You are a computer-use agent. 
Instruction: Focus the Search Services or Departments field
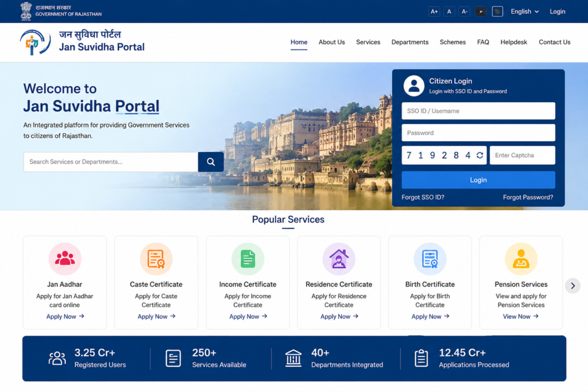tap(111, 162)
